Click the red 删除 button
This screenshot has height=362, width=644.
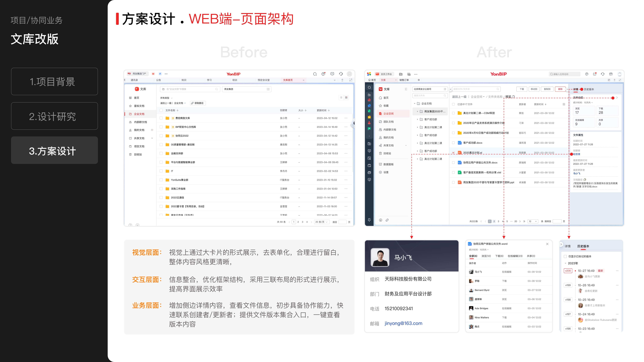tap(560, 89)
